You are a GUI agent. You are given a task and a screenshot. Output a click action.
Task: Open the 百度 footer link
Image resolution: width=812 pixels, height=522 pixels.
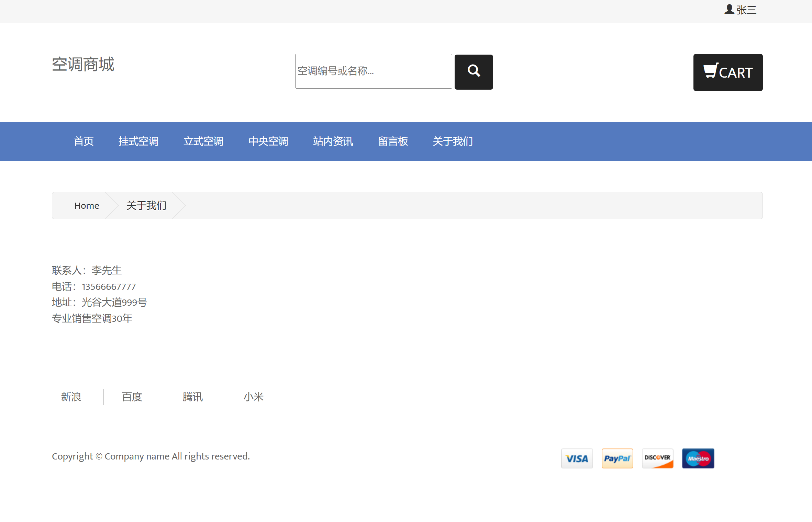pyautogui.click(x=132, y=397)
